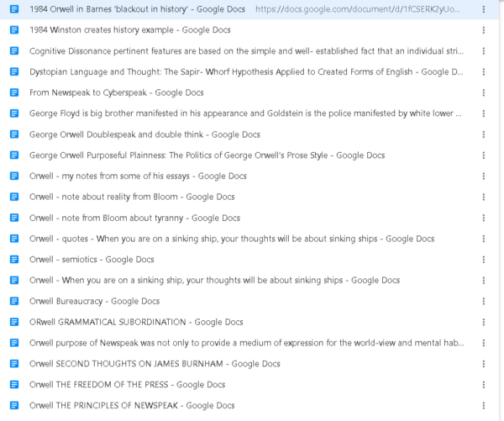The height and width of the screenshot is (421, 504).
Task: Click the icon next to 'George Orwell Doublespeak and double think'
Action: point(14,134)
